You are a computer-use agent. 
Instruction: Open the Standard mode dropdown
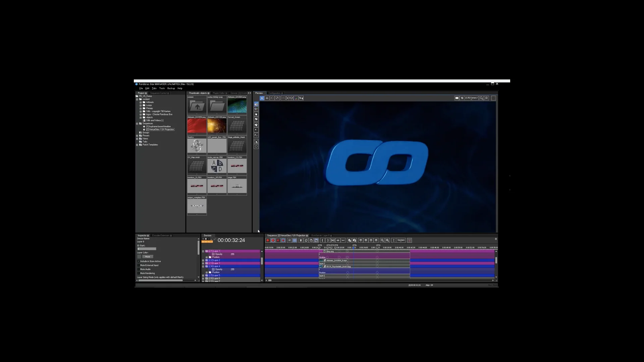click(401, 240)
